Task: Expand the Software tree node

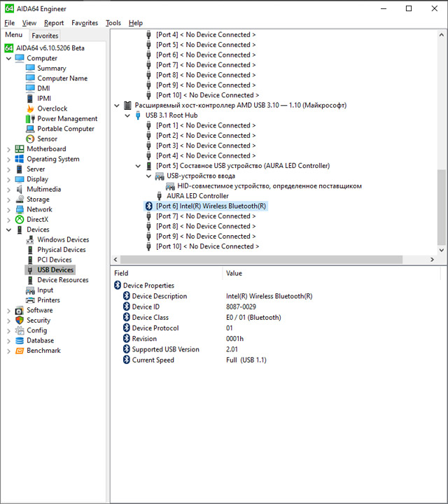Action: pyautogui.click(x=8, y=311)
